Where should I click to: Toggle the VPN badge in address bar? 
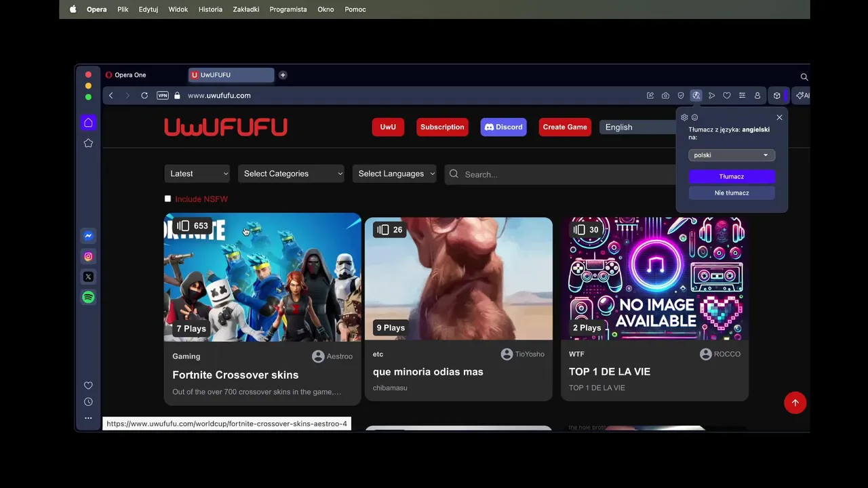163,96
